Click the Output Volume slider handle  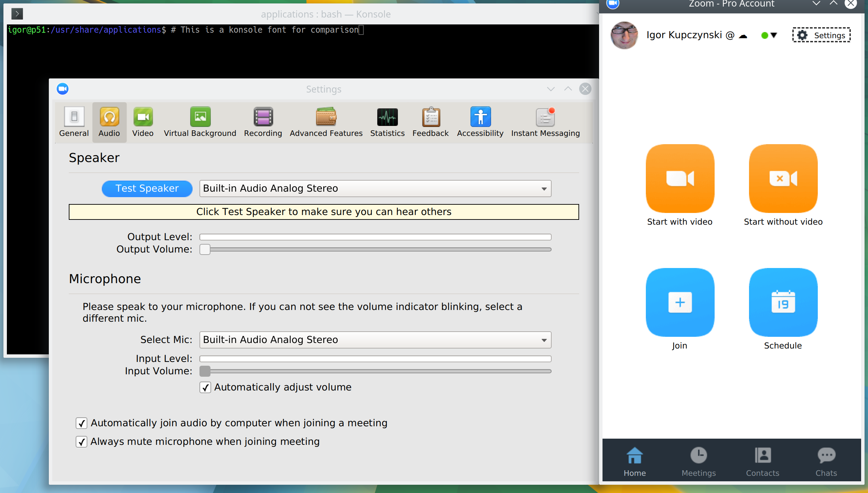[205, 249]
